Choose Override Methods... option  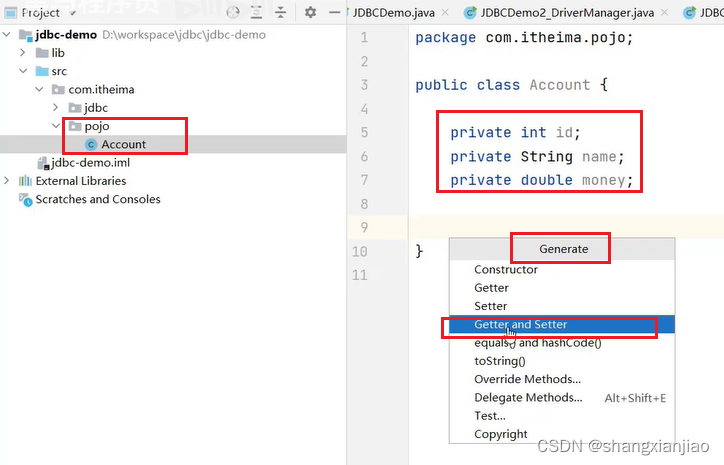tap(562, 379)
